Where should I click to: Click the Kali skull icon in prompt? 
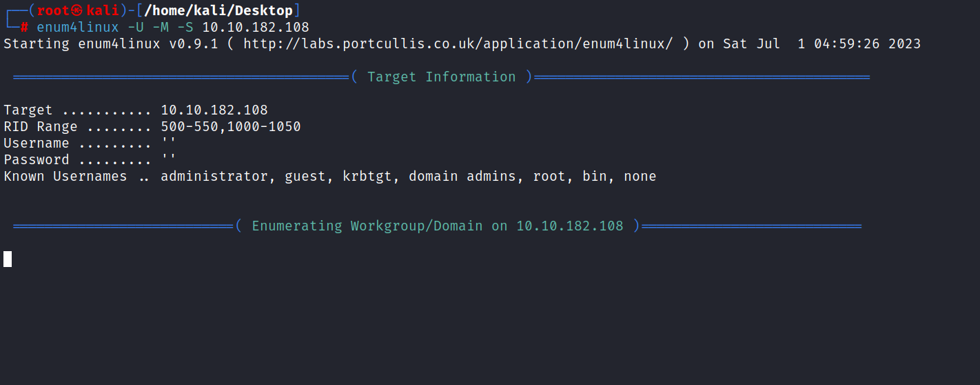pyautogui.click(x=77, y=11)
